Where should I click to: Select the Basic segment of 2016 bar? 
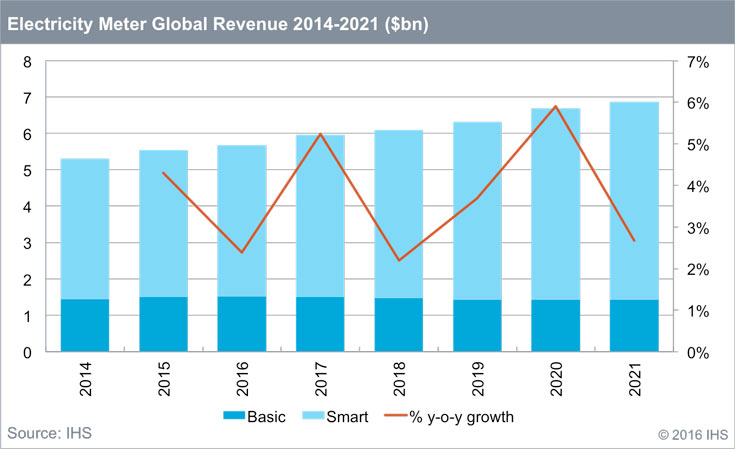click(x=241, y=324)
